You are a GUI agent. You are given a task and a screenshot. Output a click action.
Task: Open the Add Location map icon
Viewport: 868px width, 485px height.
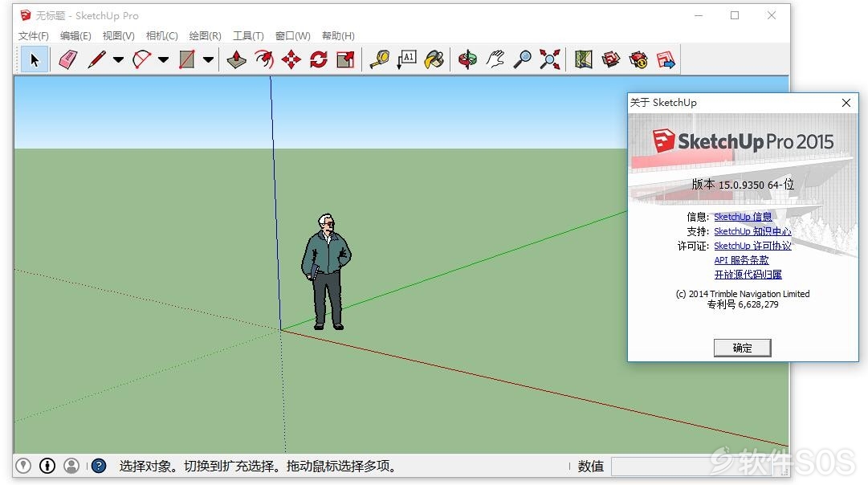[x=584, y=59]
